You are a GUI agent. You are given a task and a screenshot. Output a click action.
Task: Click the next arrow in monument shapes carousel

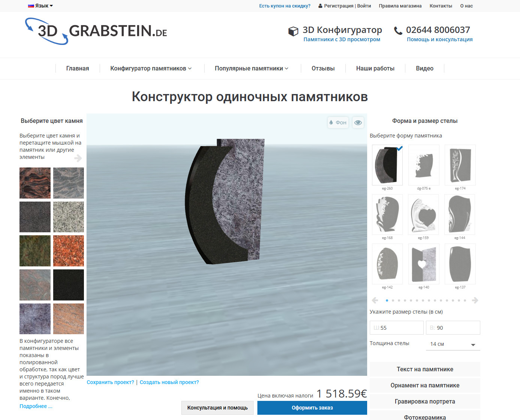click(475, 300)
